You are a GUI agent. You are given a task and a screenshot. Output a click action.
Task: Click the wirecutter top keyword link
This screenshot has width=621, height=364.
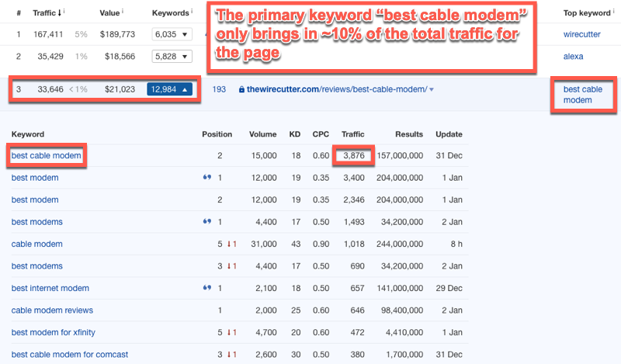pos(581,35)
